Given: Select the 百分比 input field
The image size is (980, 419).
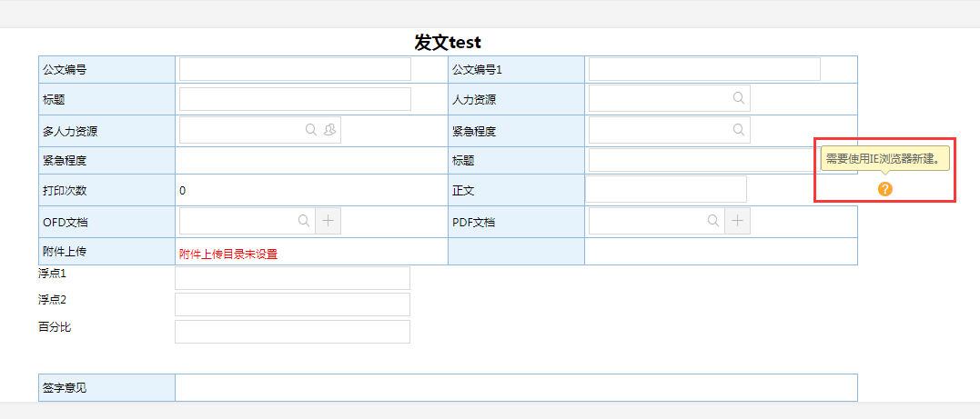Looking at the screenshot, I should [292, 332].
